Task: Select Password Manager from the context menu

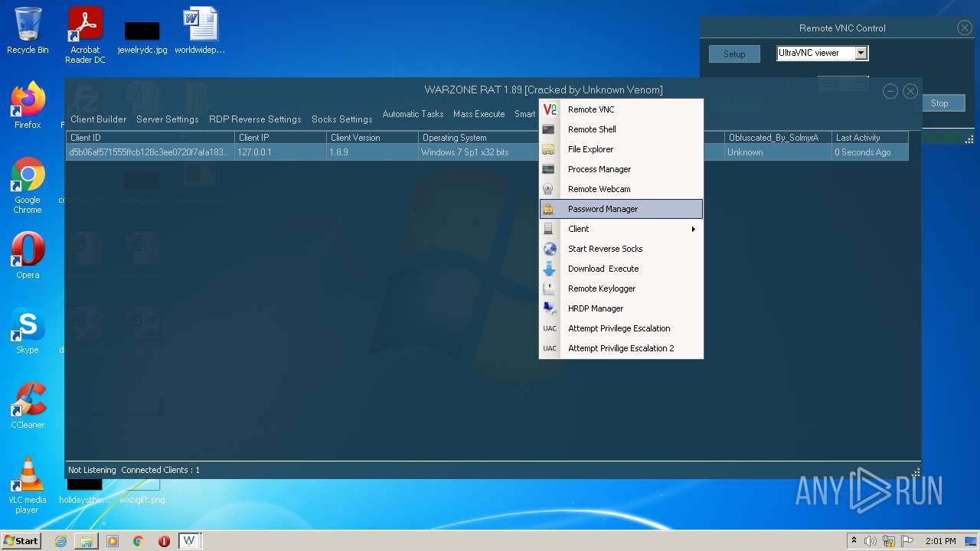Action: point(621,209)
